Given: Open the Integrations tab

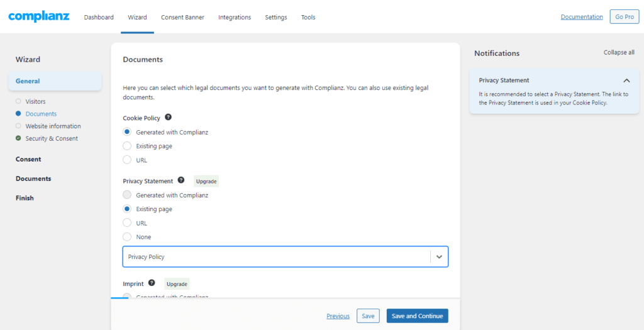Looking at the screenshot, I should 235,17.
